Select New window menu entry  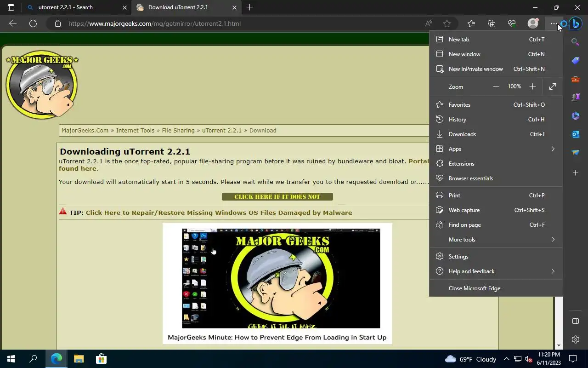coord(496,54)
